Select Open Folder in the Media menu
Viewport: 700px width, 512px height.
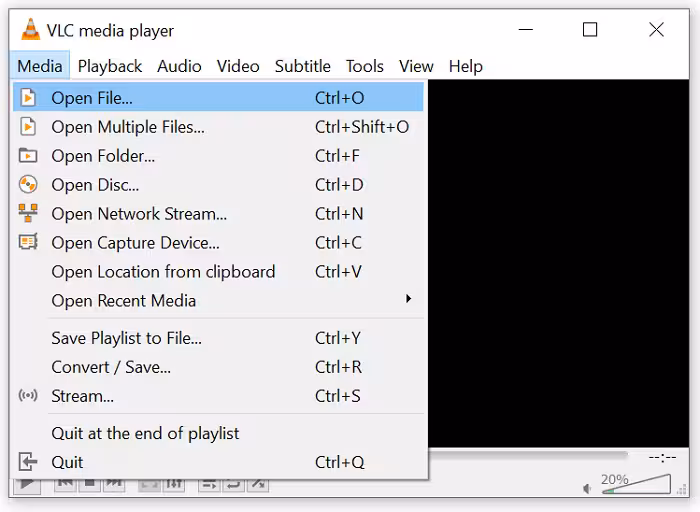pyautogui.click(x=218, y=156)
